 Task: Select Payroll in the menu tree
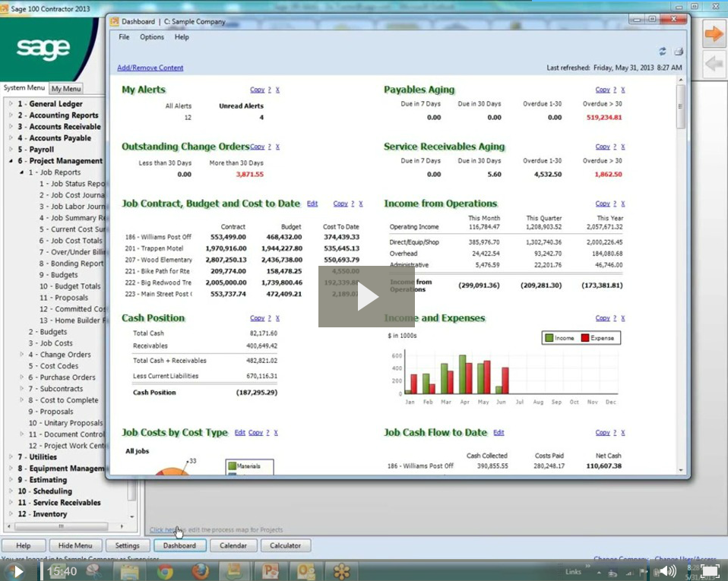(x=36, y=150)
